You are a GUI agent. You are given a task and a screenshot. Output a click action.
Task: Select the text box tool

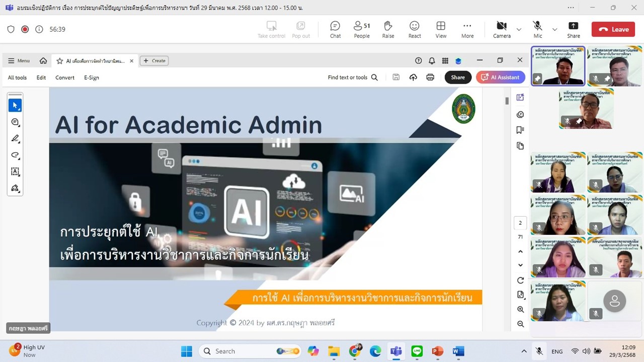click(x=15, y=171)
